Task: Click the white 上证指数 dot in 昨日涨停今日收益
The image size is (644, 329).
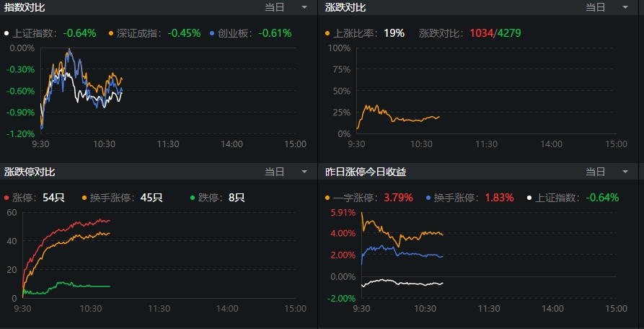Action: click(529, 198)
